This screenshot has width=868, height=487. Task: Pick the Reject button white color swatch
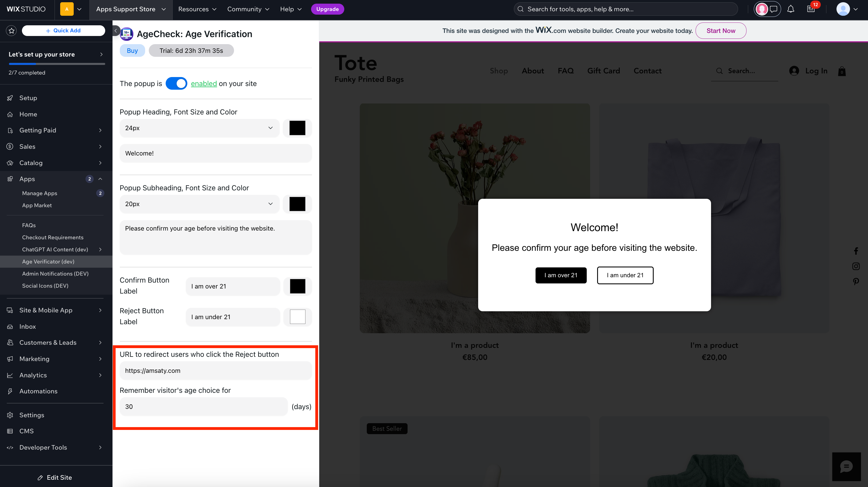coord(298,317)
